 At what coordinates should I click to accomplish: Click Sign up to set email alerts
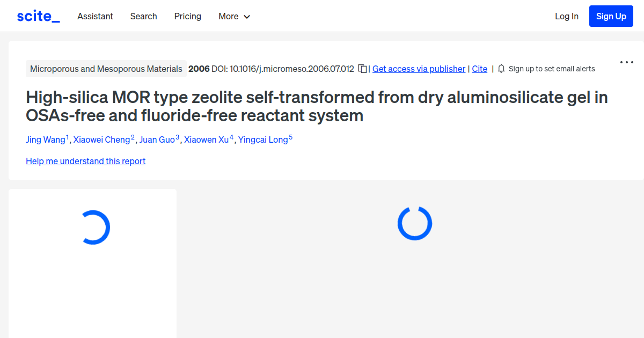point(552,69)
